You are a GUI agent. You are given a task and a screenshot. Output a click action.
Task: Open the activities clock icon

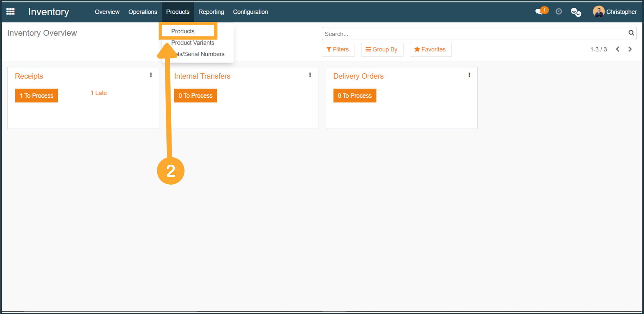coord(559,12)
